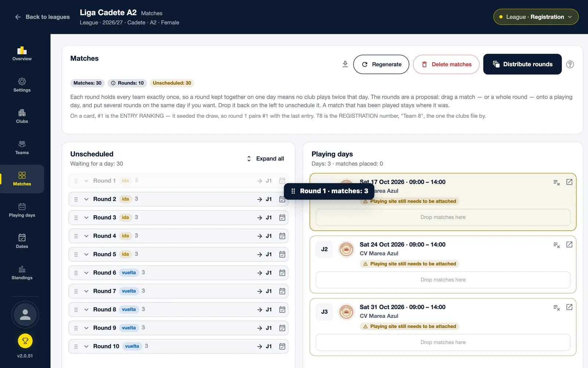Open Playing days in the sidebar
This screenshot has height=368, width=588.
22,210
